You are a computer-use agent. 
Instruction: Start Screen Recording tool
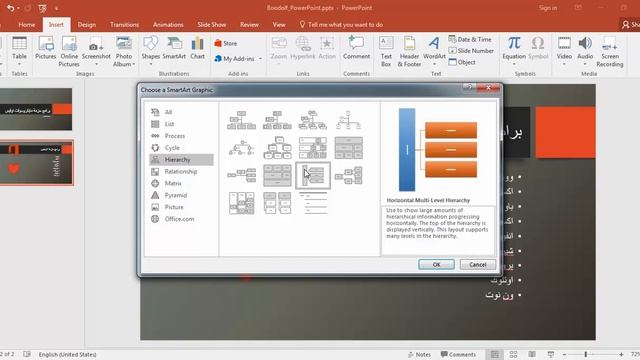tap(610, 51)
